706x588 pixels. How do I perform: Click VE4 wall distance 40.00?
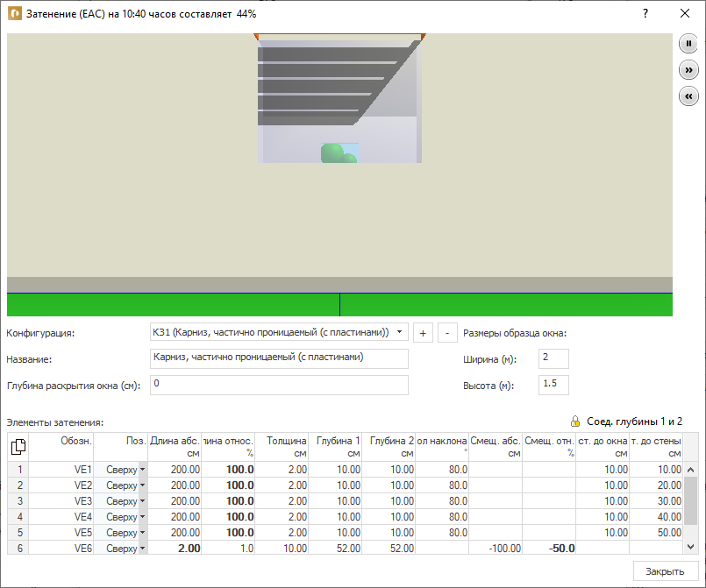tap(656, 516)
